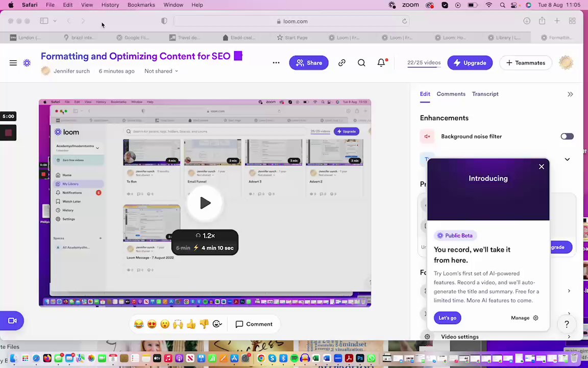Expand the collapsed row under Background noise filter

567,159
